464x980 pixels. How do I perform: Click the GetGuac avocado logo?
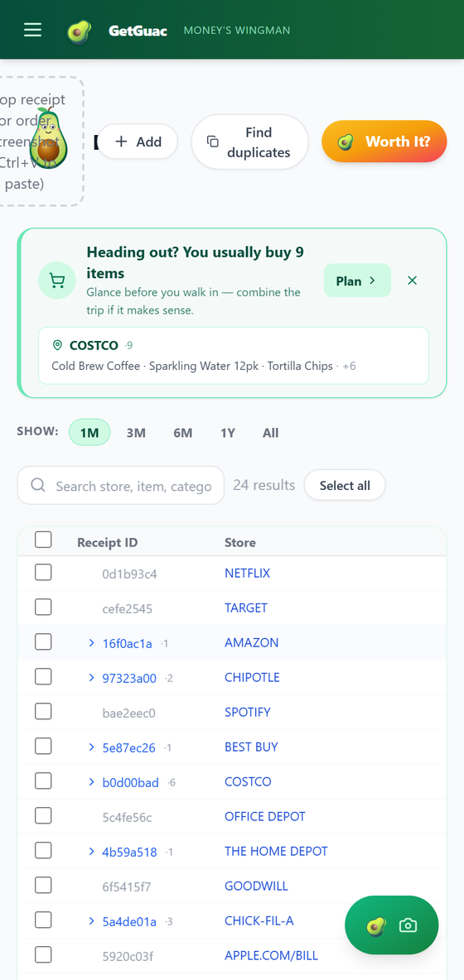click(x=80, y=31)
